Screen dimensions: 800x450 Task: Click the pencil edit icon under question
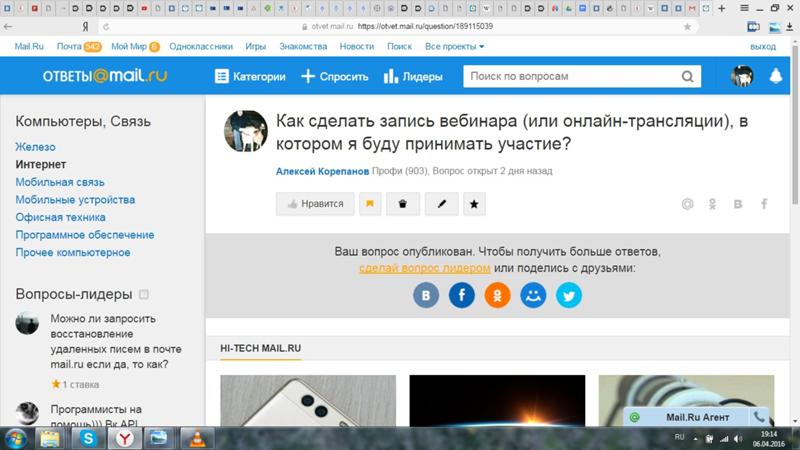(x=441, y=204)
